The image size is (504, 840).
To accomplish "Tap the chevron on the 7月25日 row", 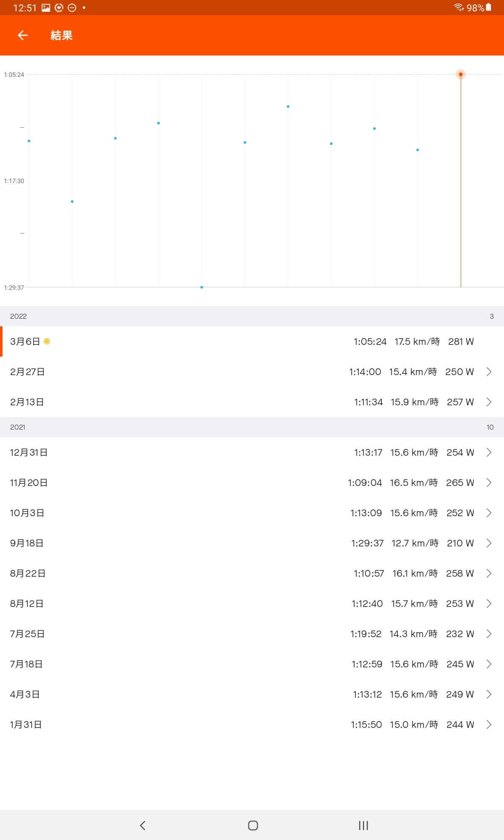I will tap(489, 634).
